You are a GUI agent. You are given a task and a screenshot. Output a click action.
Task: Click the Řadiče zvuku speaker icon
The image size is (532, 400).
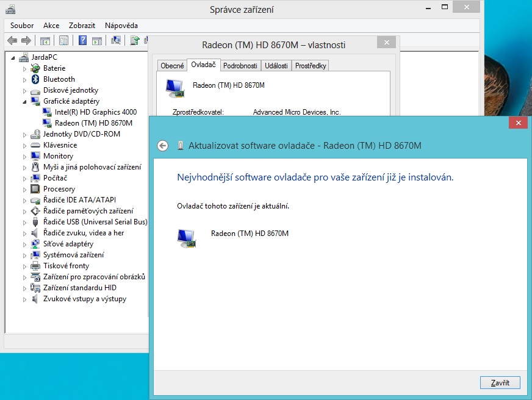coord(34,233)
